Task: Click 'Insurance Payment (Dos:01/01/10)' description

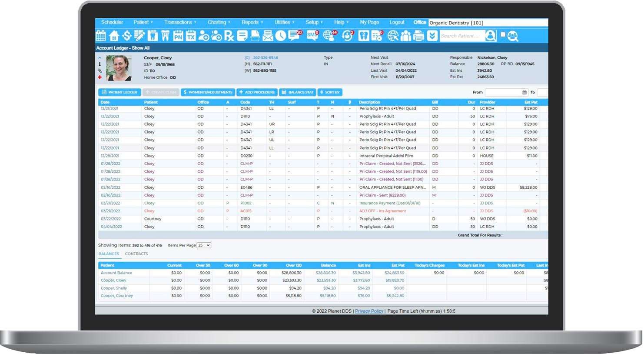Action: point(390,203)
